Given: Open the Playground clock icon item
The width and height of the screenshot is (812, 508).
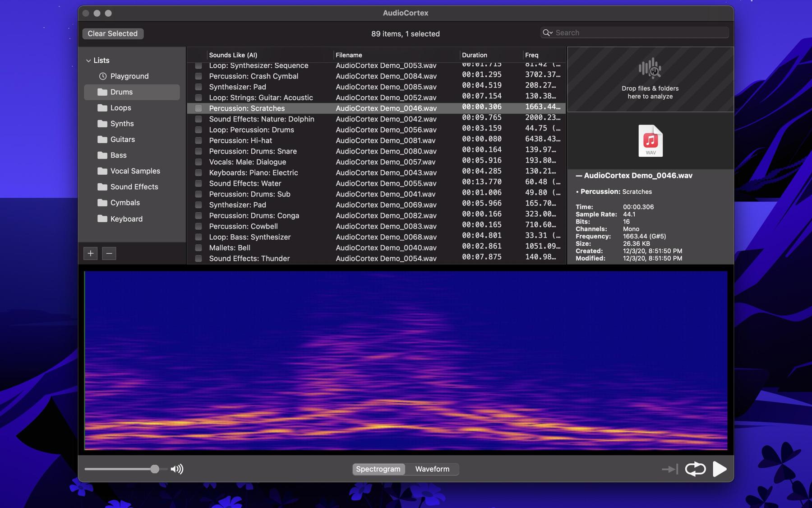Looking at the screenshot, I should coord(103,76).
